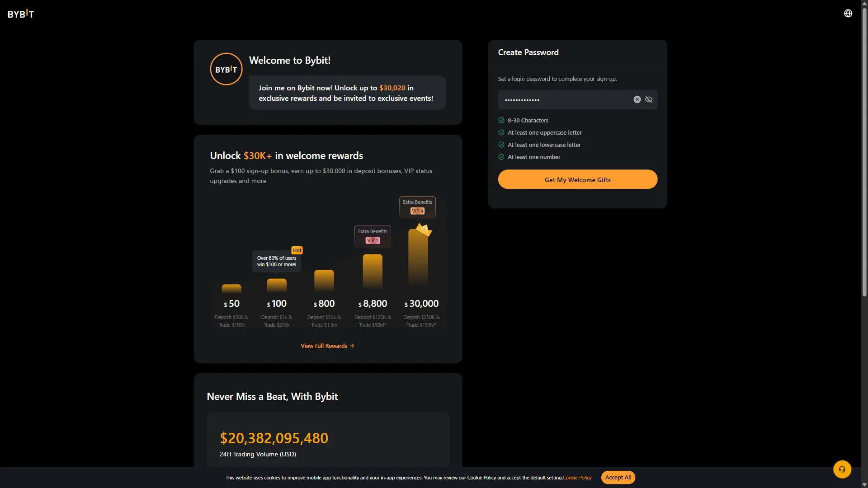This screenshot has width=868, height=488.
Task: Click the 8-30 Characters check indicator
Action: 501,120
